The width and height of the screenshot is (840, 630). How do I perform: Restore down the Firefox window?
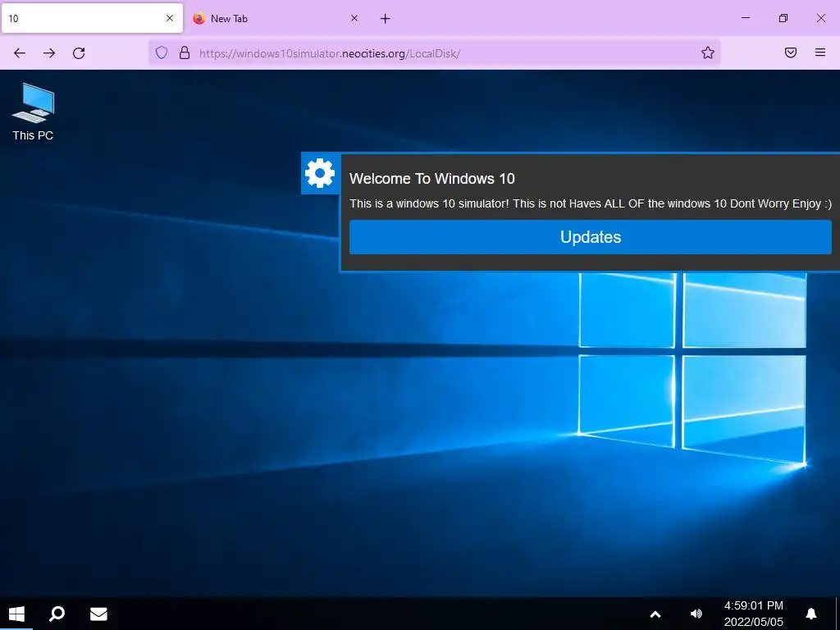[x=783, y=18]
